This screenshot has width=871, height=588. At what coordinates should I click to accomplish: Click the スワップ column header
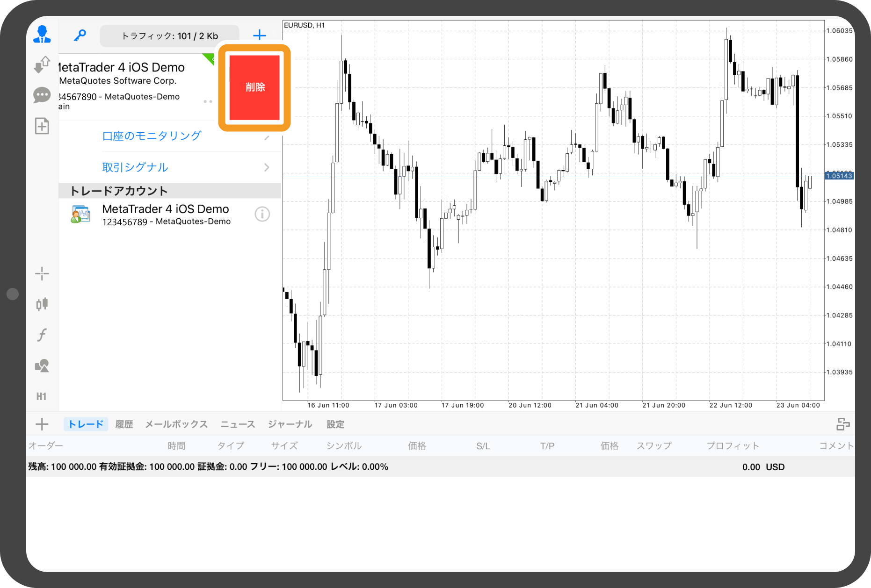tap(654, 446)
